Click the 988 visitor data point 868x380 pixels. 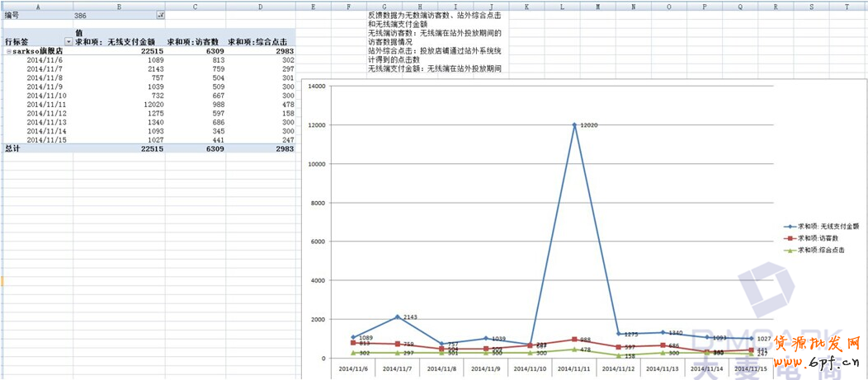tap(574, 339)
